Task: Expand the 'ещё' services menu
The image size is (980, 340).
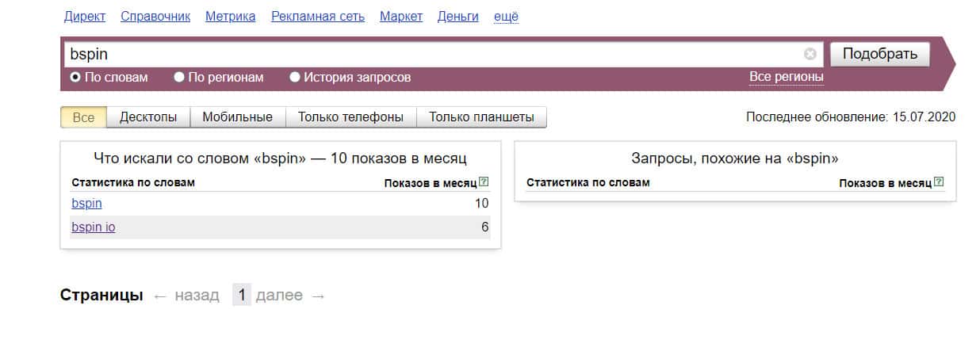Action: pos(506,16)
